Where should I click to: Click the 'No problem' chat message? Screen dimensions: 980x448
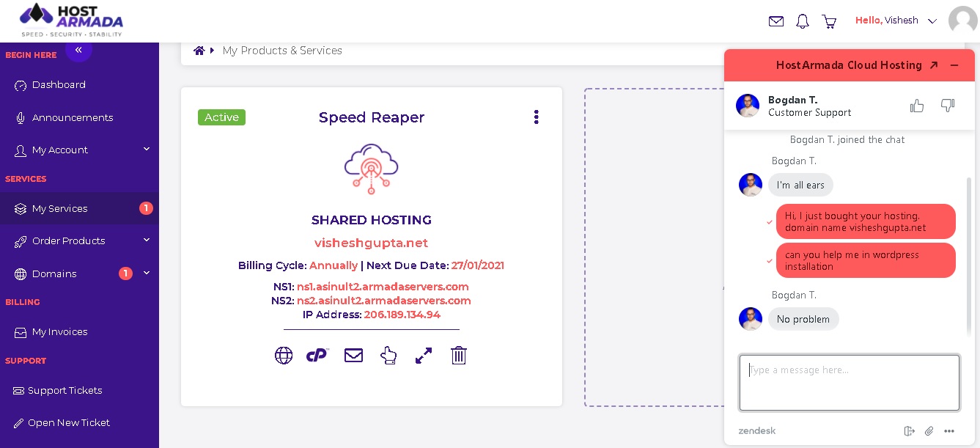click(x=803, y=319)
